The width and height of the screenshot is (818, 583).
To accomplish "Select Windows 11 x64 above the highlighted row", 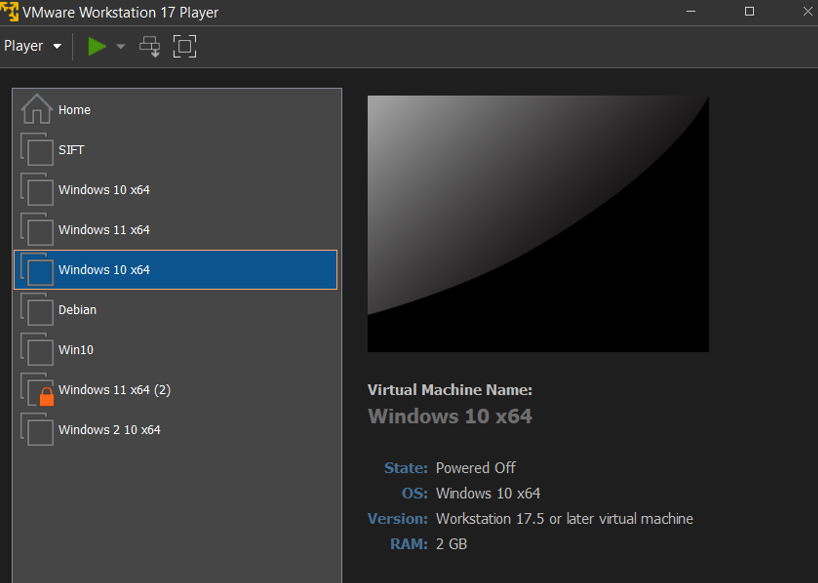I will 176,229.
